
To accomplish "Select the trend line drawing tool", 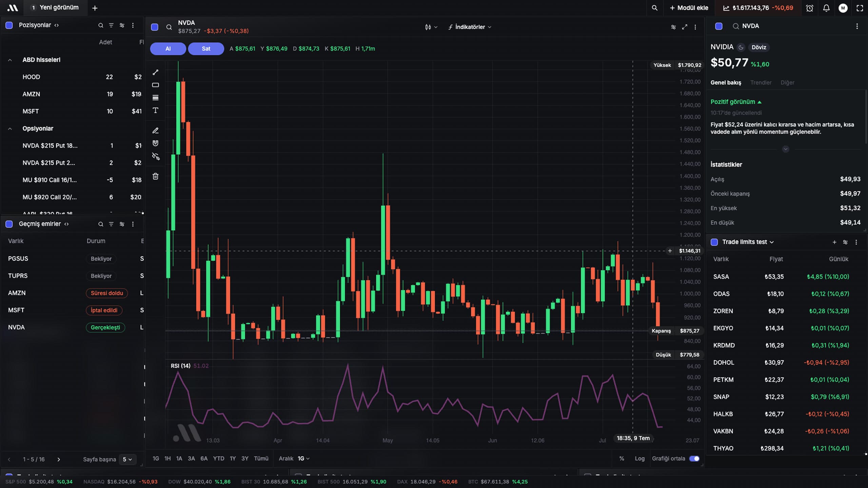I will click(x=155, y=72).
